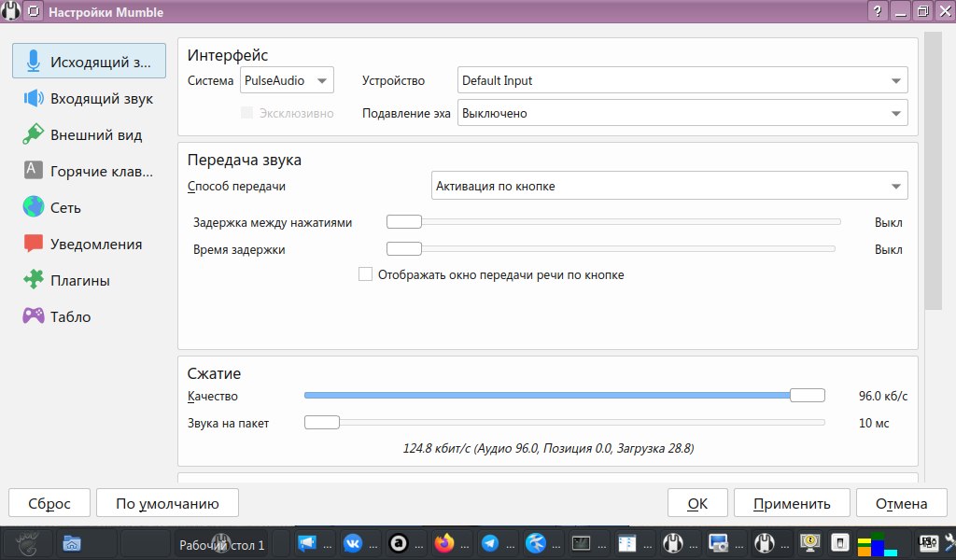
Task: Open the Подавление эха dropdown
Action: [x=682, y=113]
